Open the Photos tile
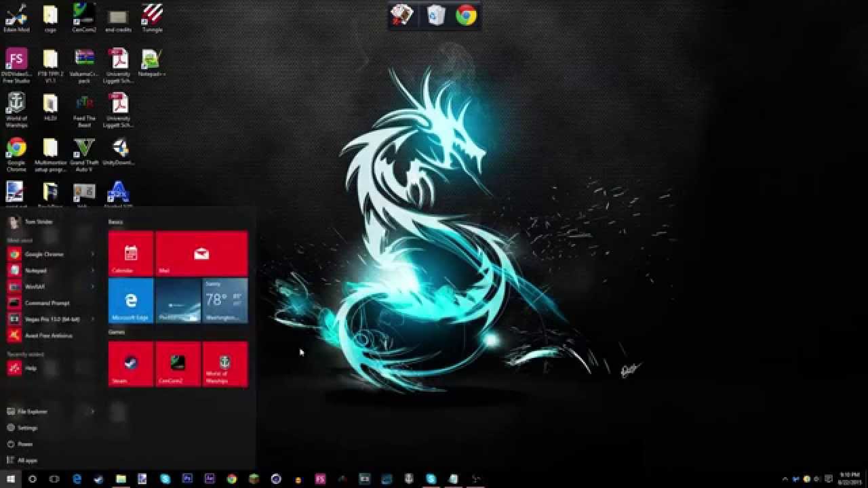 coord(178,300)
